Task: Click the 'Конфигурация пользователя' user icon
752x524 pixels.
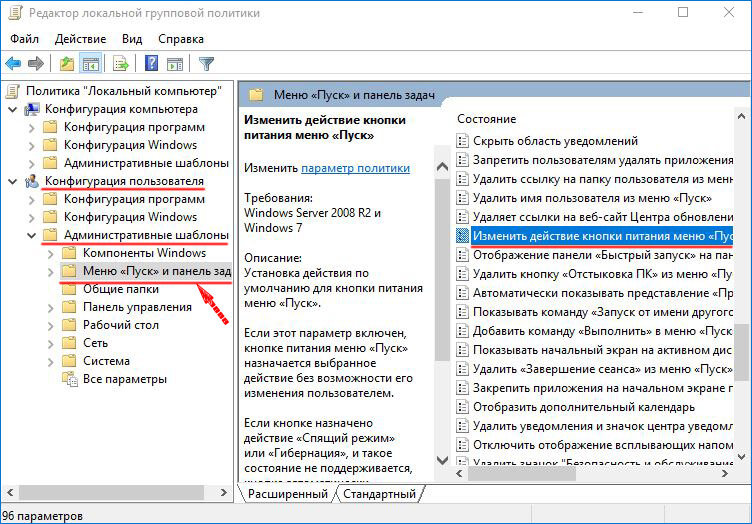Action: (x=32, y=181)
